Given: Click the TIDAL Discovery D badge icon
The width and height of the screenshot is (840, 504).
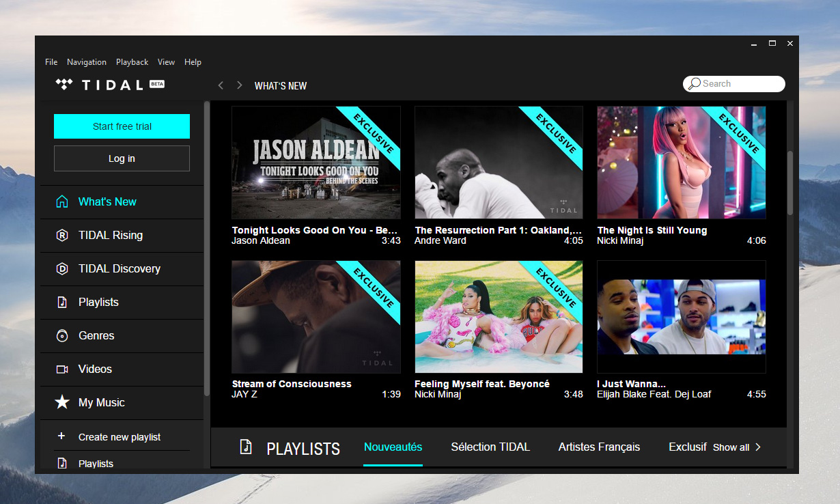Looking at the screenshot, I should 62,269.
